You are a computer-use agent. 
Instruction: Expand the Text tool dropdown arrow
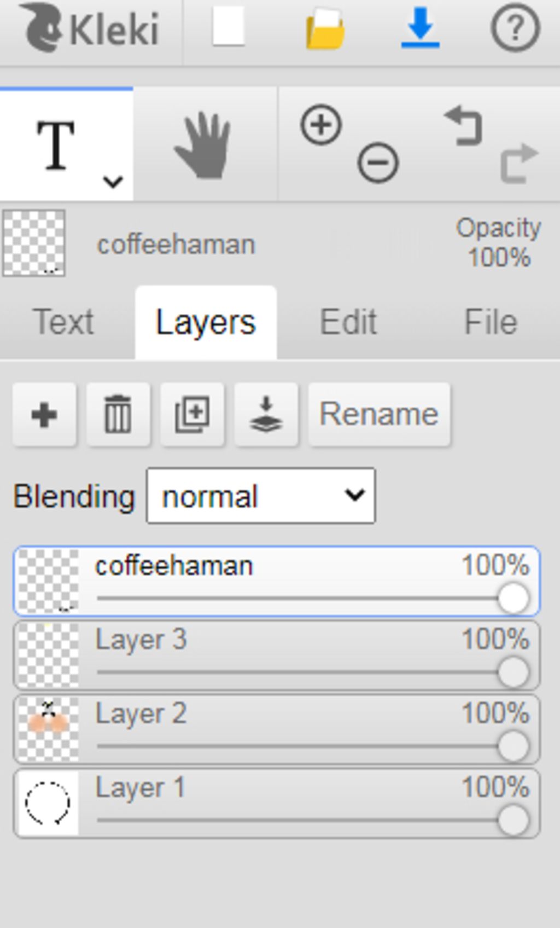click(x=113, y=182)
